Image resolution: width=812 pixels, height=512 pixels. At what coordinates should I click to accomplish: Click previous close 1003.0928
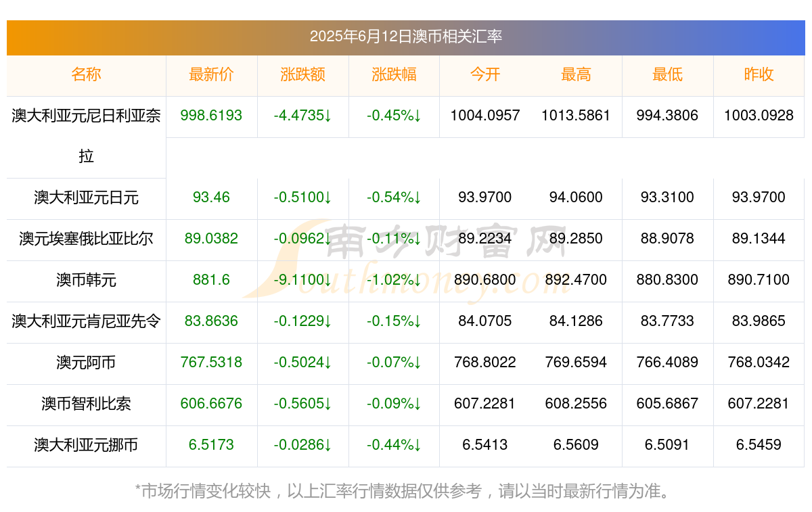click(x=759, y=116)
